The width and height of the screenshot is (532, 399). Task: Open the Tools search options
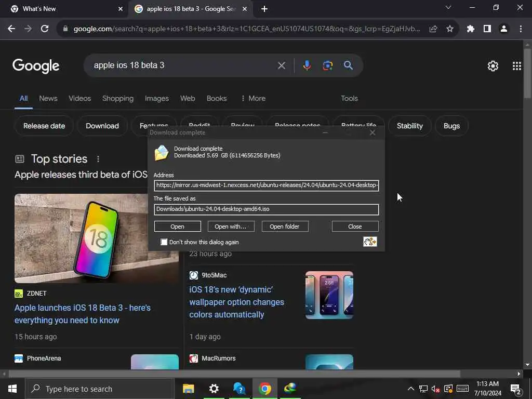(x=349, y=98)
